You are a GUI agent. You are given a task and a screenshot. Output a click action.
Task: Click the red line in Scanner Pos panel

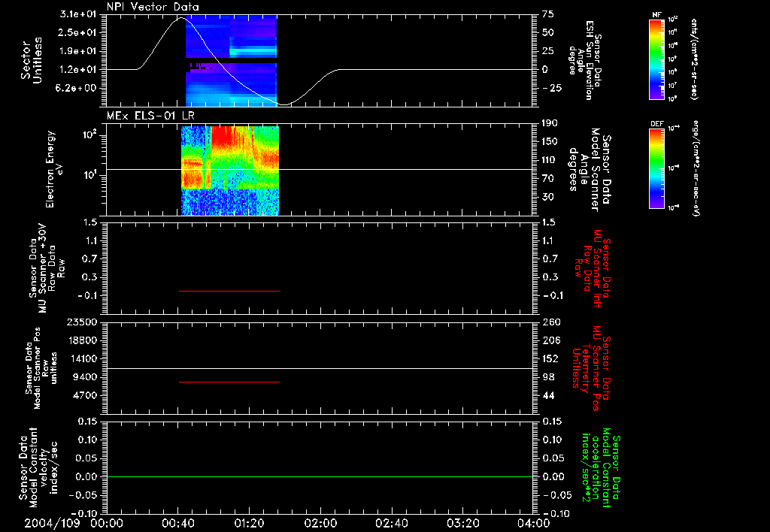click(x=229, y=382)
